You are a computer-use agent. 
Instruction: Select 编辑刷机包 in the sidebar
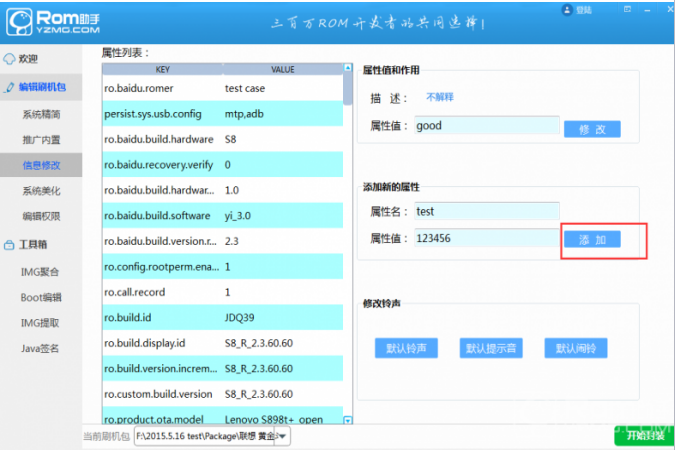coord(42,87)
